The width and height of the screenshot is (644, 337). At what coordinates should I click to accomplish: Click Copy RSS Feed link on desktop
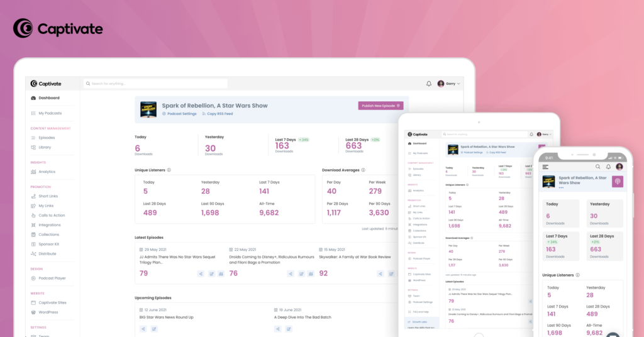[218, 114]
